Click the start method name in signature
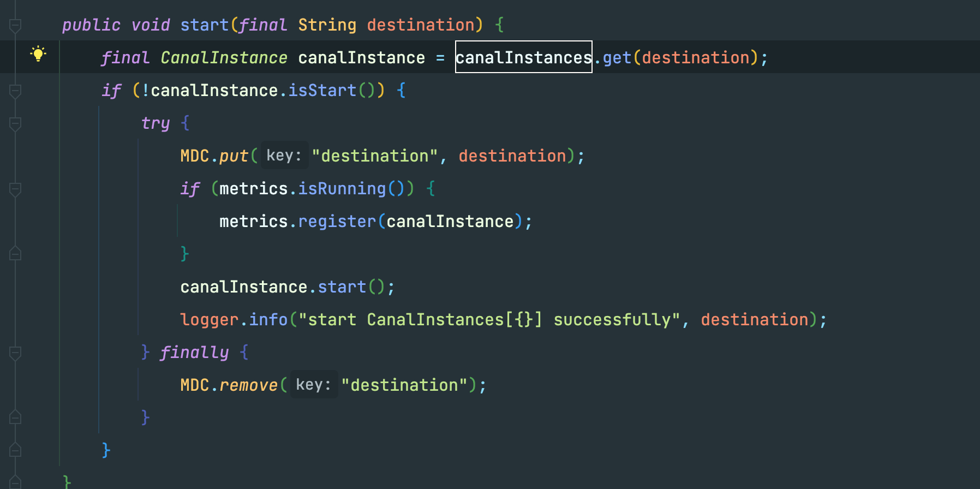 pyautogui.click(x=204, y=25)
